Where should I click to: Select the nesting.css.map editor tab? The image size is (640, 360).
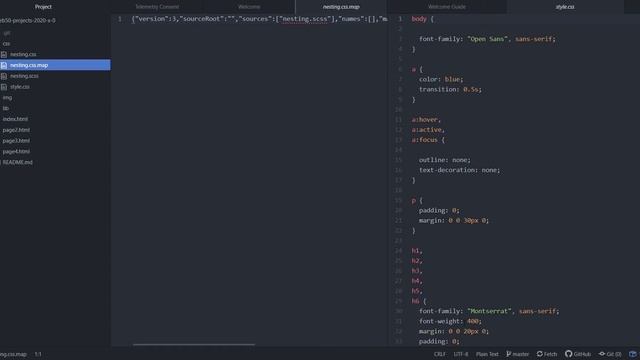[x=341, y=7]
